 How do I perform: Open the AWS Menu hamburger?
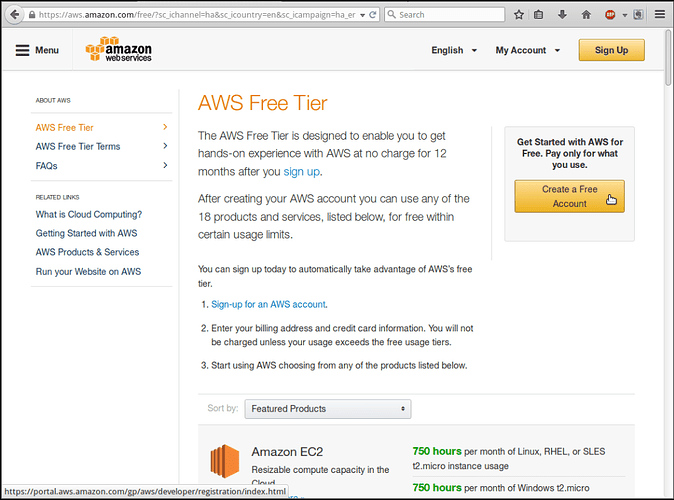coord(37,50)
